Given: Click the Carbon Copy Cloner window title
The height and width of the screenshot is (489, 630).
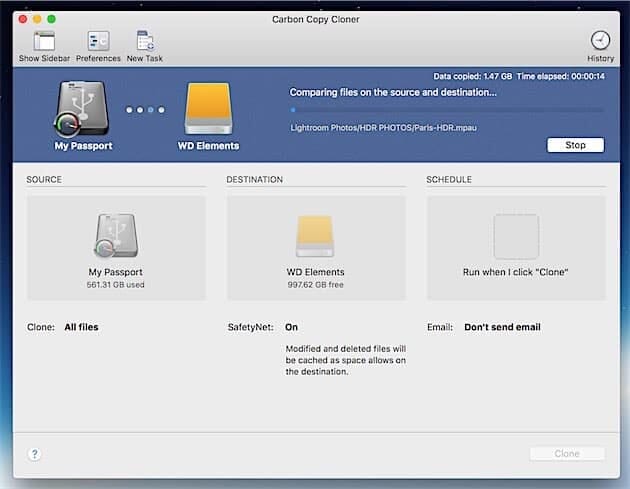Looking at the screenshot, I should pyautogui.click(x=316, y=19).
